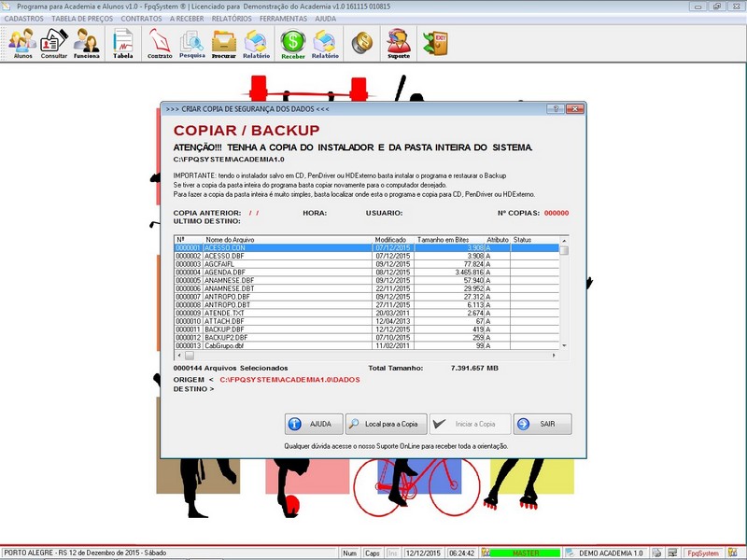Viewport: 747px width, 560px height.
Task: Click the vertical scrollbar thumb of file list
Action: [564, 250]
